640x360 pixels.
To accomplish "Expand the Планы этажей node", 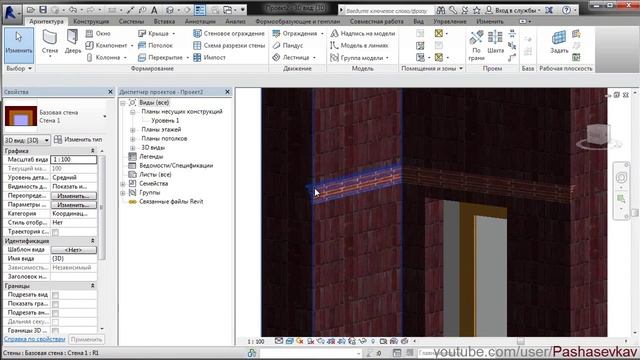I will [x=132, y=130].
